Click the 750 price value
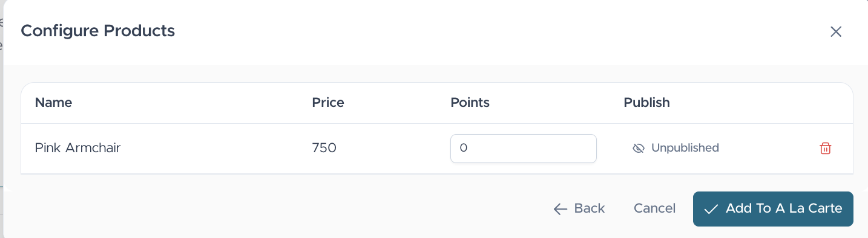Screen dimensions: 868x238 pyautogui.click(x=324, y=147)
